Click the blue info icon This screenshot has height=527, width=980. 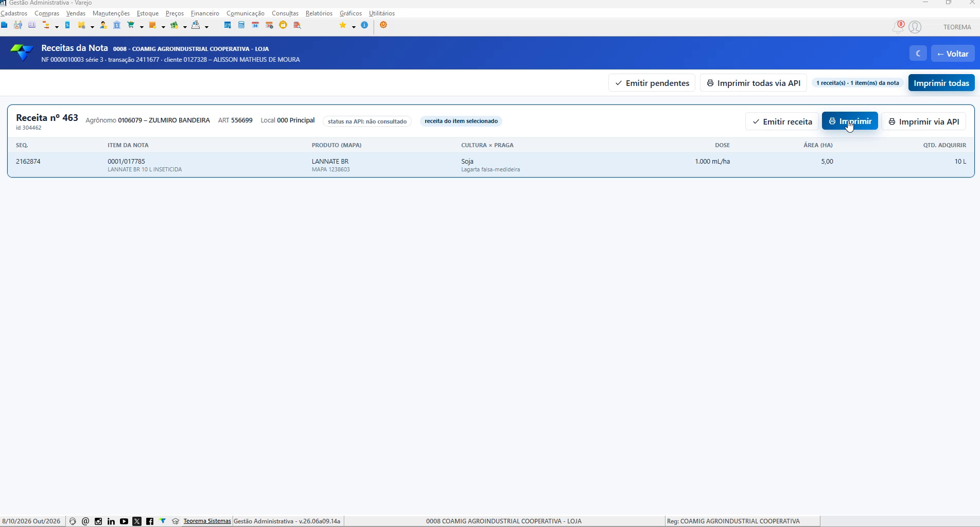click(x=364, y=25)
